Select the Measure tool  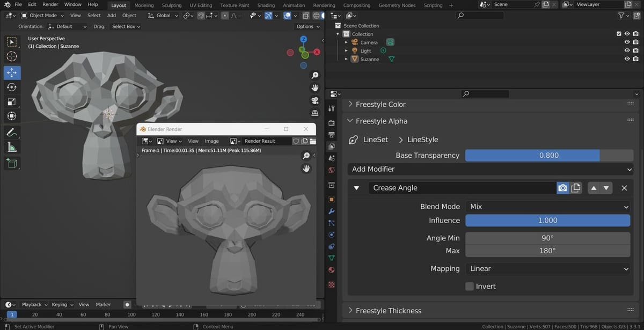coord(12,146)
